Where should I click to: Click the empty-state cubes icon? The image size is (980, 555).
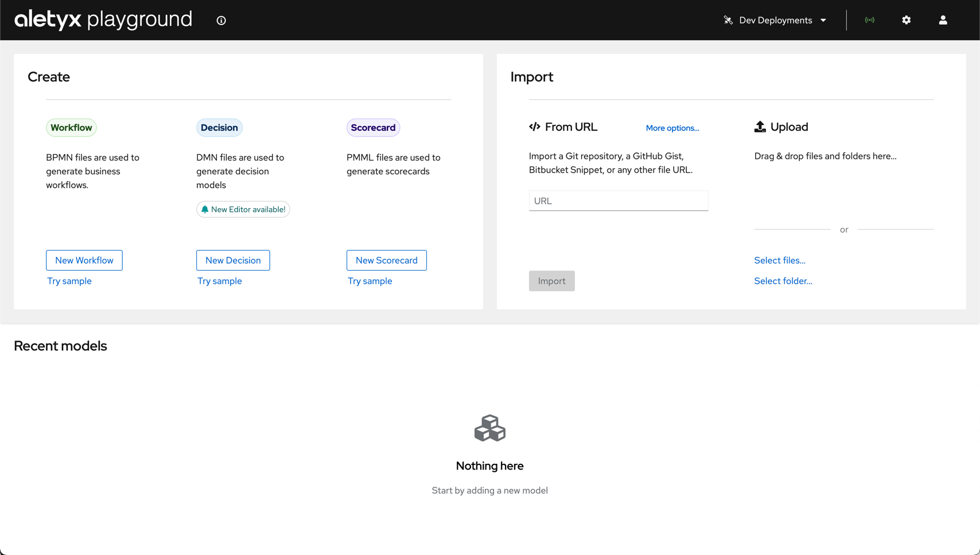(489, 428)
